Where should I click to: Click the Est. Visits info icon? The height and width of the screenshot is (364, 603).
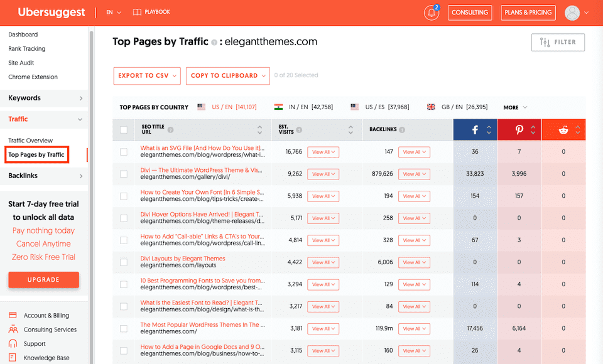coord(299,130)
